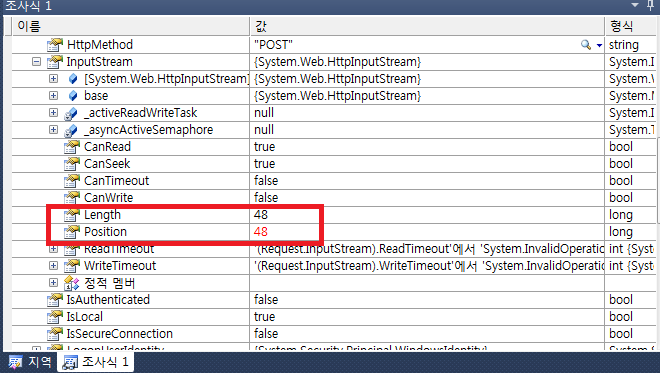Expand the _asyncActiveSemaphore node

[53, 129]
